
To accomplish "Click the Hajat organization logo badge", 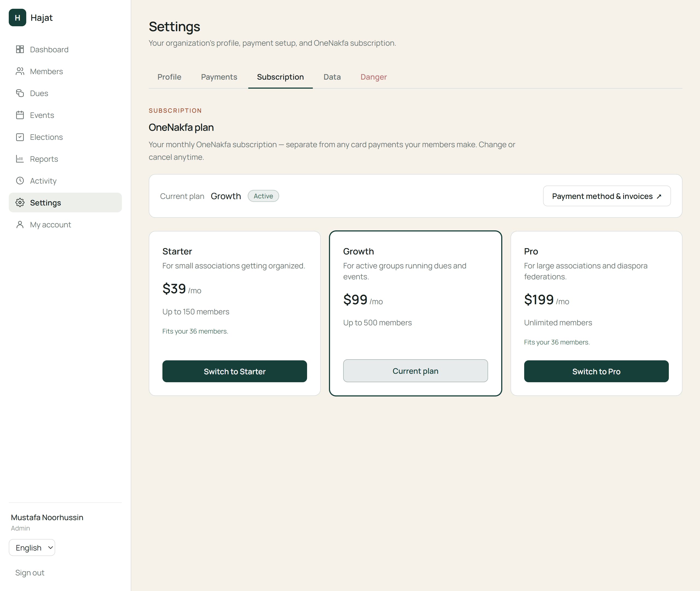I will pos(17,18).
